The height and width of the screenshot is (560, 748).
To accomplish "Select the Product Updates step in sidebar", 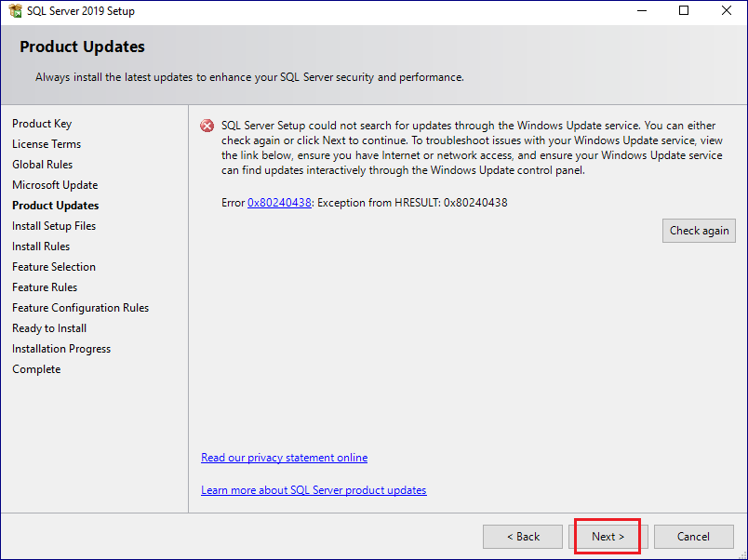I will coord(55,206).
